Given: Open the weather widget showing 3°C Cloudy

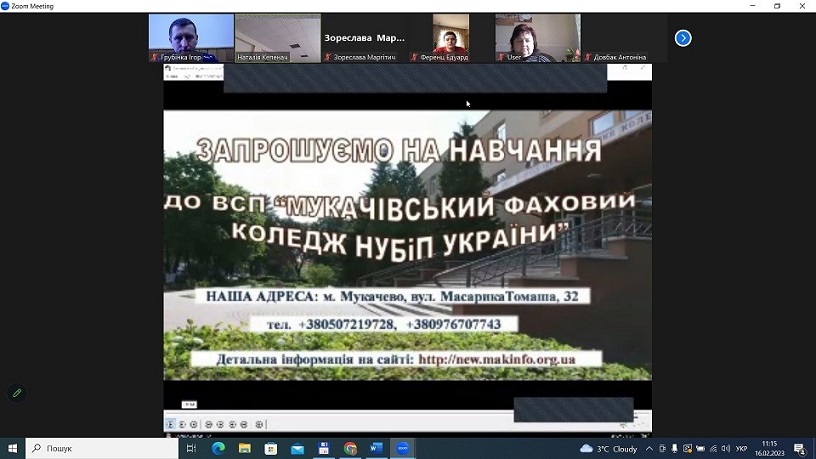Looking at the screenshot, I should click(x=608, y=449).
